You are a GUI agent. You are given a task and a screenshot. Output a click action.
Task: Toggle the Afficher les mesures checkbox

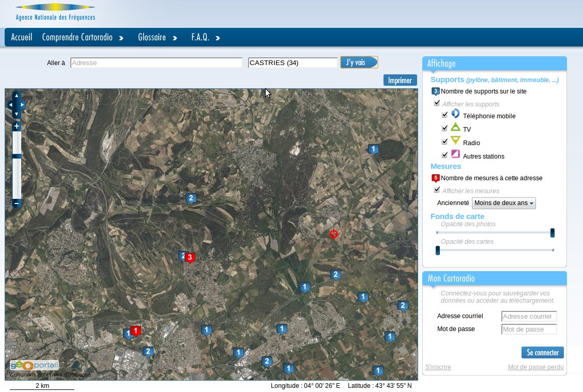pyautogui.click(x=437, y=190)
